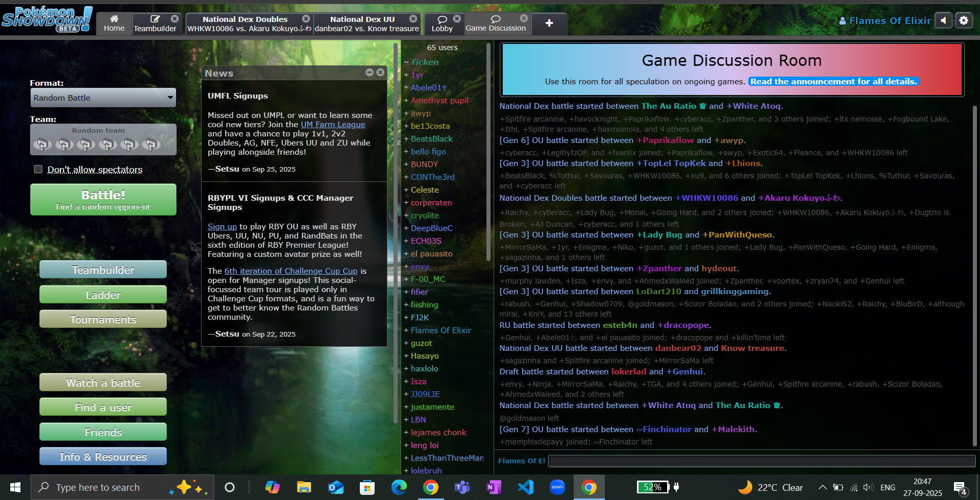Mute sound with the speaker icon
Viewport: 980px width, 500px height.
coord(943,20)
